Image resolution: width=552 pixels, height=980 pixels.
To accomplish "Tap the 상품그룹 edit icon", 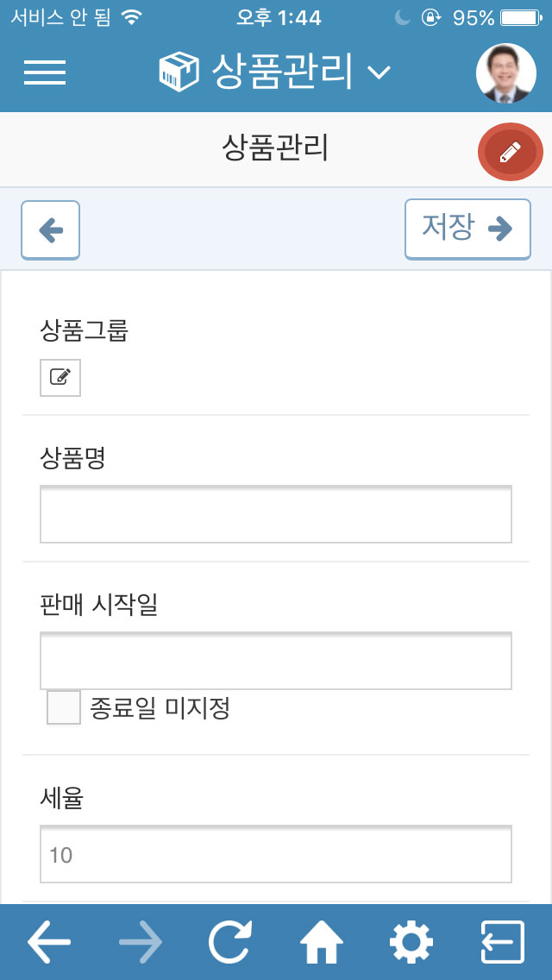I will point(60,378).
